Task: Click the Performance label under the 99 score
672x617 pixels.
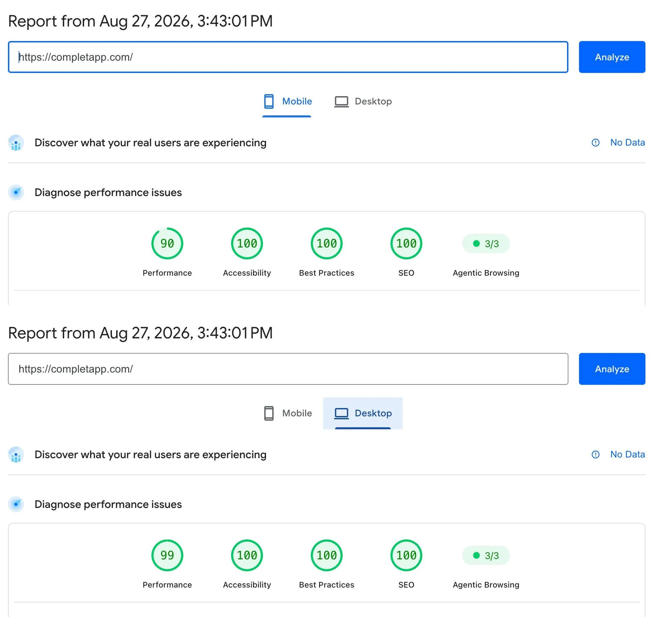Action: click(x=167, y=585)
